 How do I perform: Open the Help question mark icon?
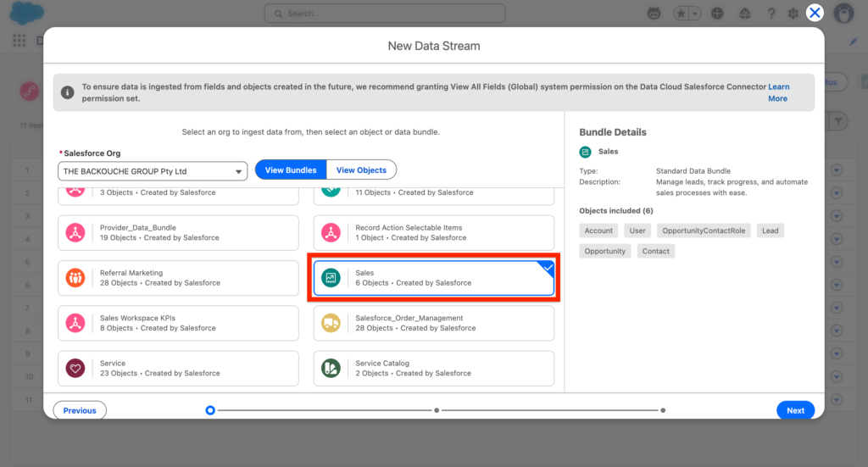(x=771, y=14)
